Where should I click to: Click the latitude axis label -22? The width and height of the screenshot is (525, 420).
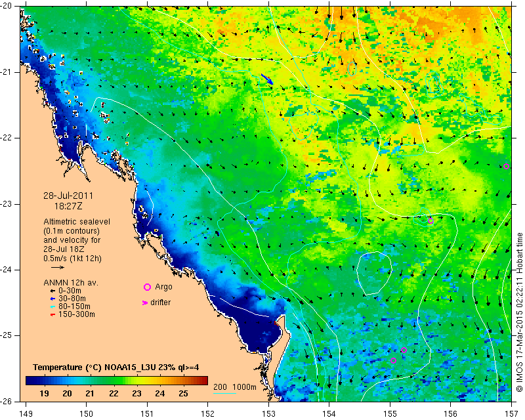7,138
